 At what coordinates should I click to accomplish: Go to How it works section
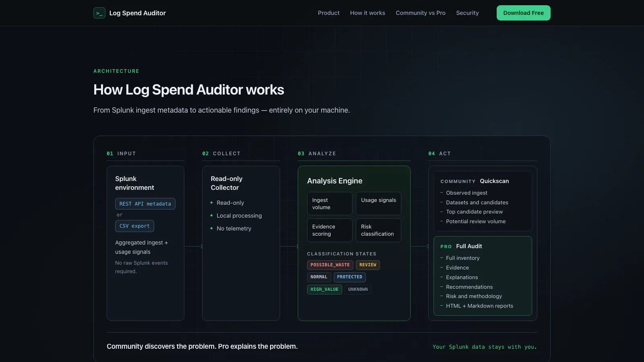pyautogui.click(x=367, y=13)
